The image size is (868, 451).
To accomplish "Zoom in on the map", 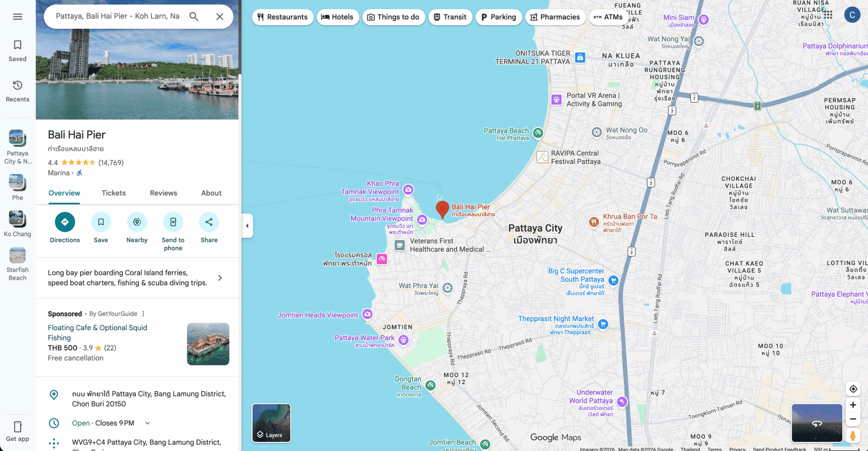I will point(853,405).
